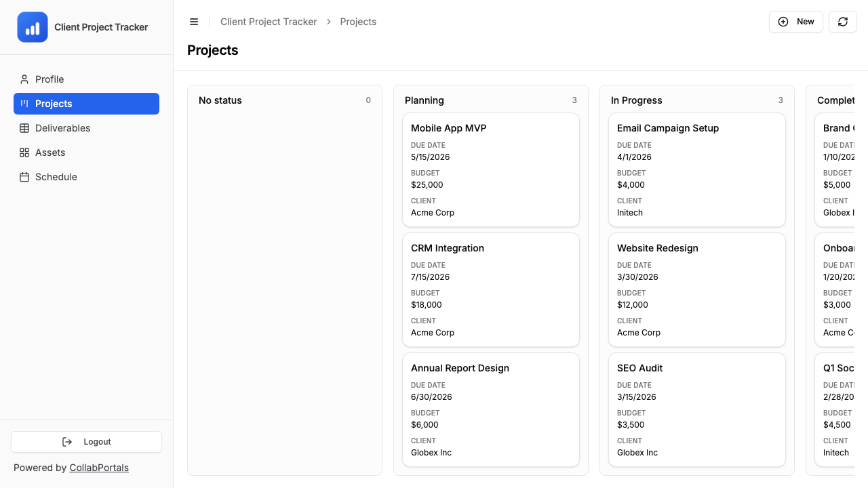This screenshot has width=868, height=488.
Task: Click Globex Inc on Annual Report Design
Action: (x=431, y=453)
